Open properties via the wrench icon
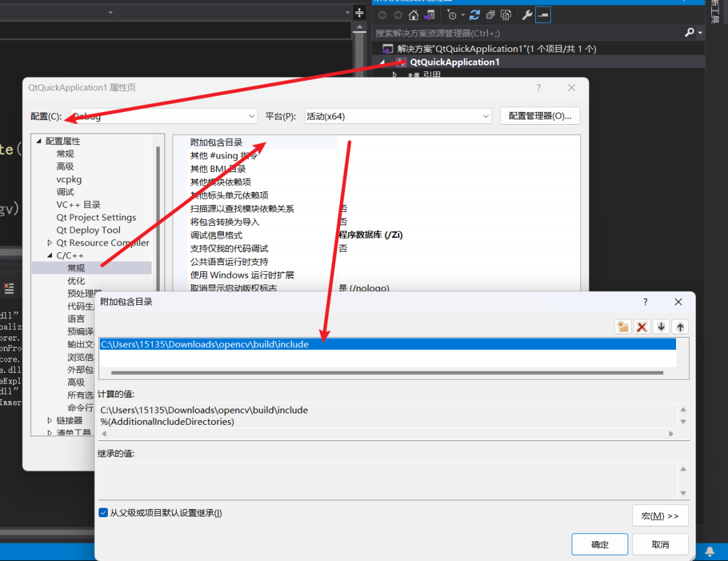Screen dimensions: 728x561 click(x=527, y=15)
